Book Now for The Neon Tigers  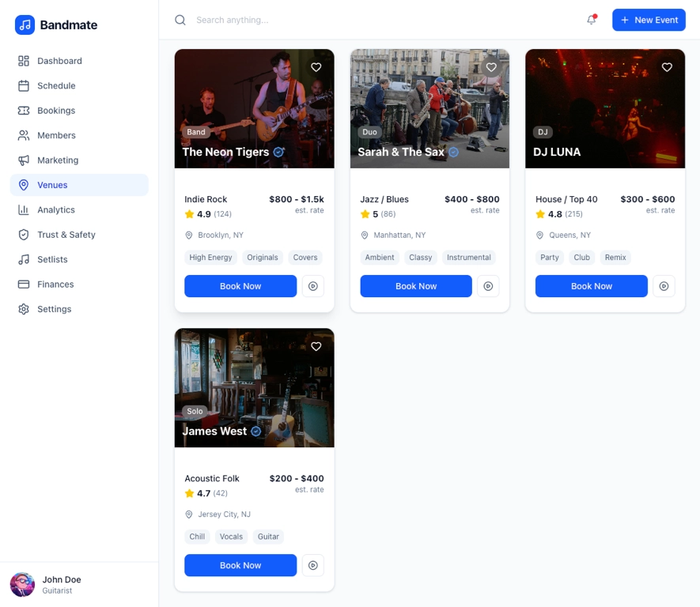240,286
